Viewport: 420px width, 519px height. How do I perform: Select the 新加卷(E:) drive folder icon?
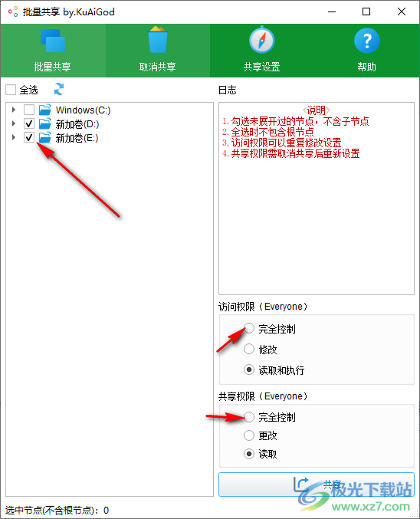44,137
